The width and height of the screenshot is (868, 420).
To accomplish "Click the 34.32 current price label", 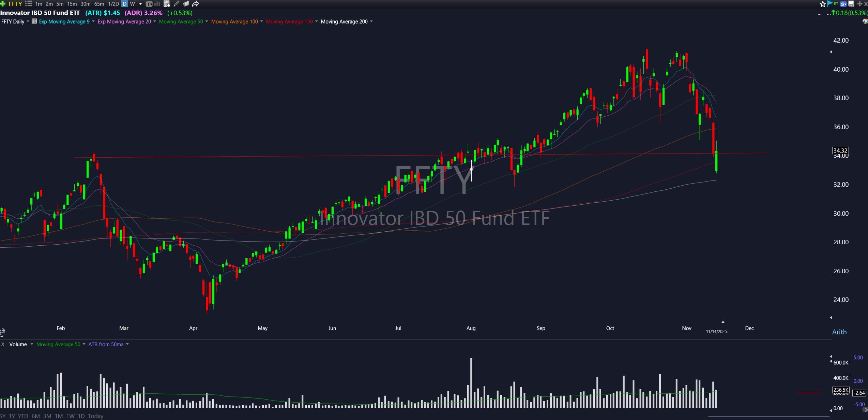I will 840,150.
